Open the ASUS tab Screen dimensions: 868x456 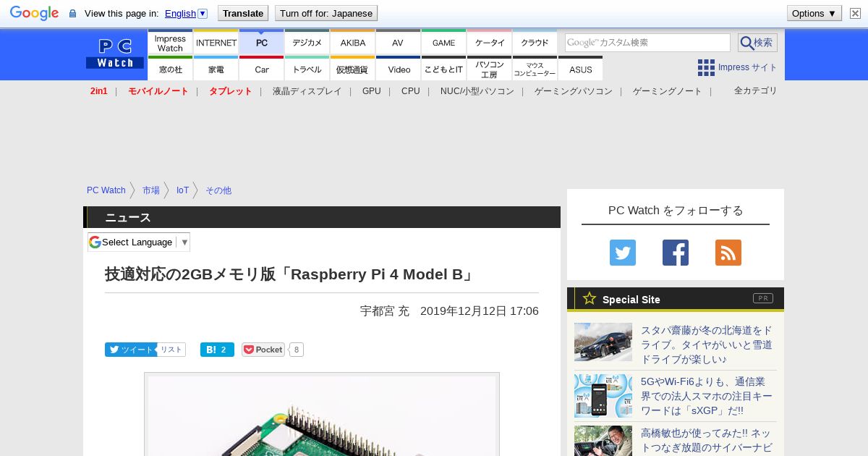coord(581,69)
